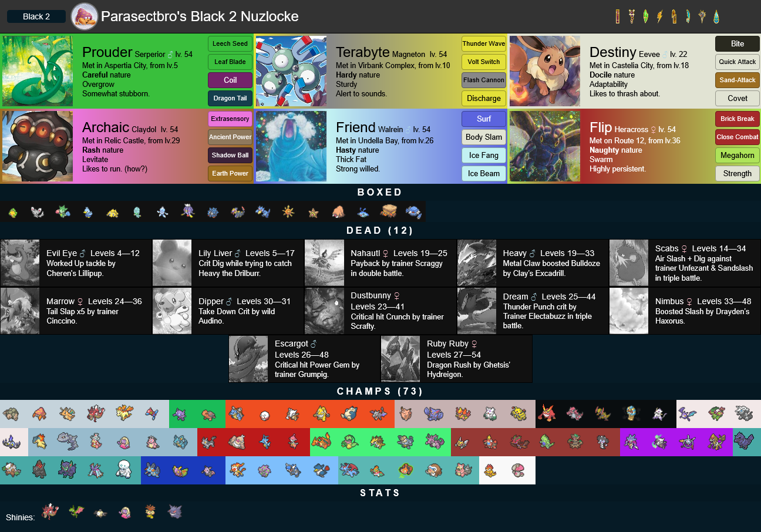Pick the boxed Joltik sprite
Screen dimensions: 761x532
click(x=113, y=212)
